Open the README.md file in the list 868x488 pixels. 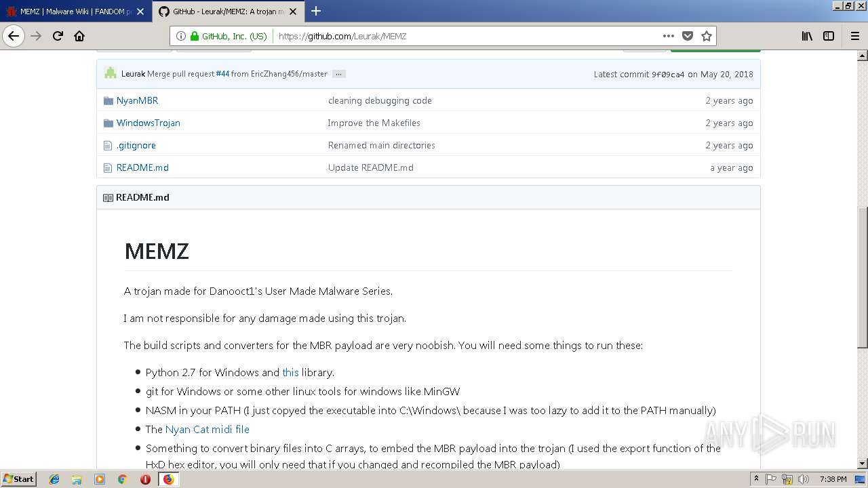coord(142,167)
